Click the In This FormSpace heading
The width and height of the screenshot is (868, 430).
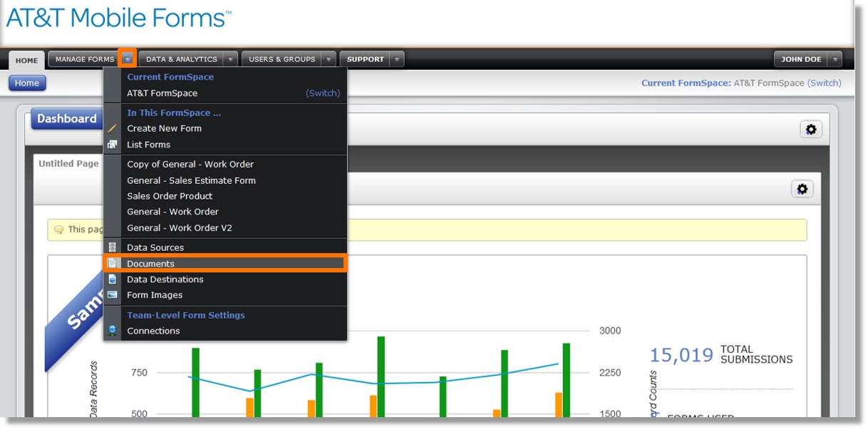coord(174,113)
